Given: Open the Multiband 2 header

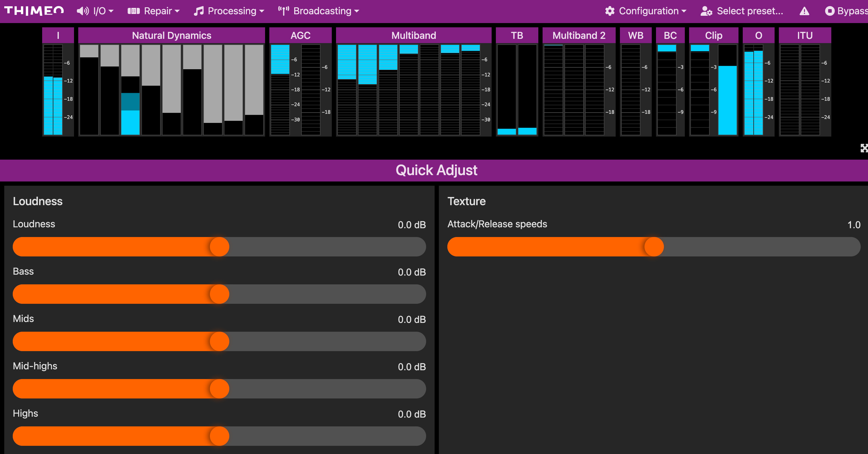Looking at the screenshot, I should click(579, 36).
